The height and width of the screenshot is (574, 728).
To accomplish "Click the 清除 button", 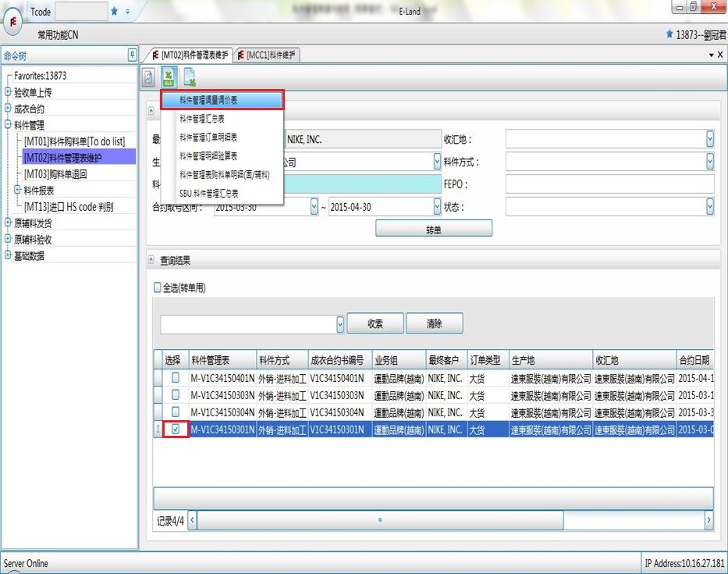I will click(x=434, y=323).
